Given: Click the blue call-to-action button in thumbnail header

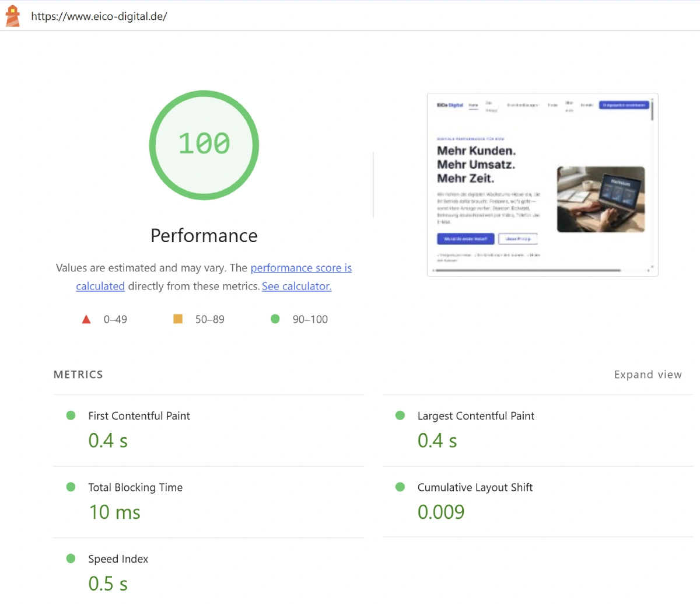Looking at the screenshot, I should pos(624,105).
